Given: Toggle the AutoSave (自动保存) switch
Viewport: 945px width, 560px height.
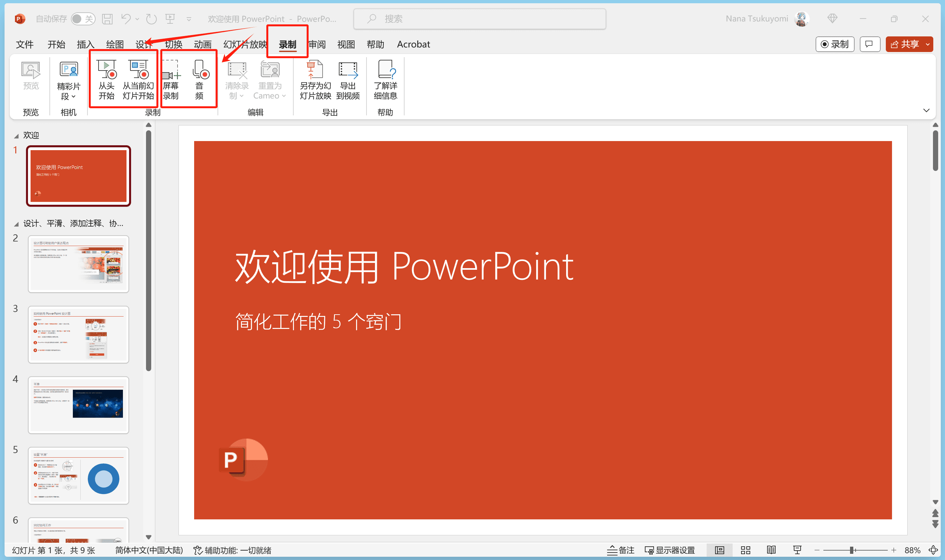Looking at the screenshot, I should click(x=83, y=19).
